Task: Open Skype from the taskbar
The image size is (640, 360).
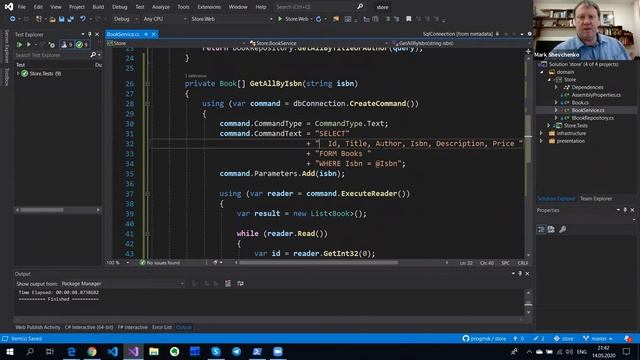Action: pos(216,351)
